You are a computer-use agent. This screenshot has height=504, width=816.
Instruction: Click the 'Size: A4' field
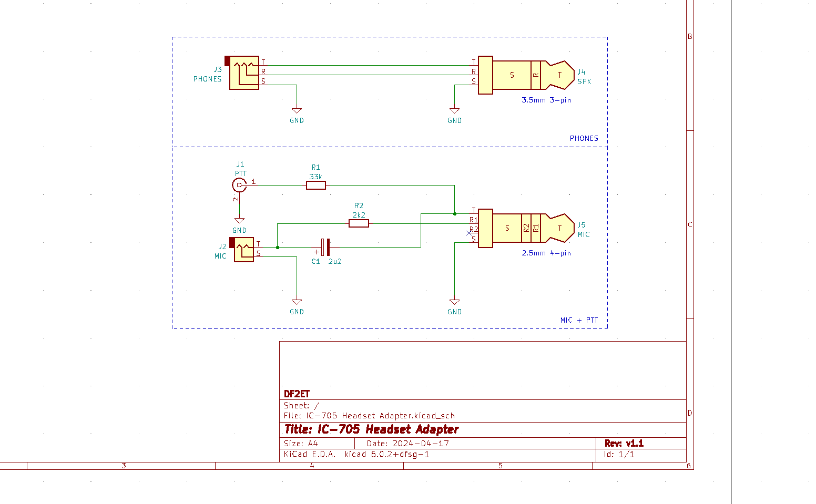(301, 444)
